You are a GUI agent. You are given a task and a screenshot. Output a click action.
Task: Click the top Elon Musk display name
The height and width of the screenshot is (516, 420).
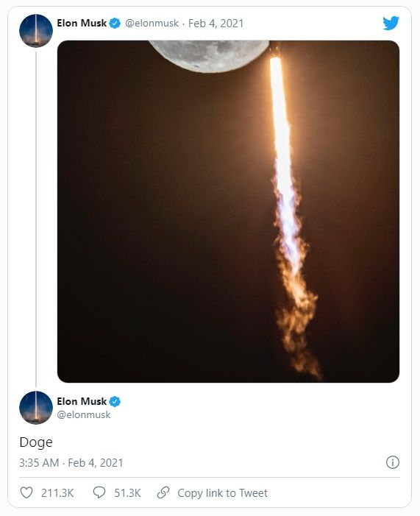(x=82, y=23)
